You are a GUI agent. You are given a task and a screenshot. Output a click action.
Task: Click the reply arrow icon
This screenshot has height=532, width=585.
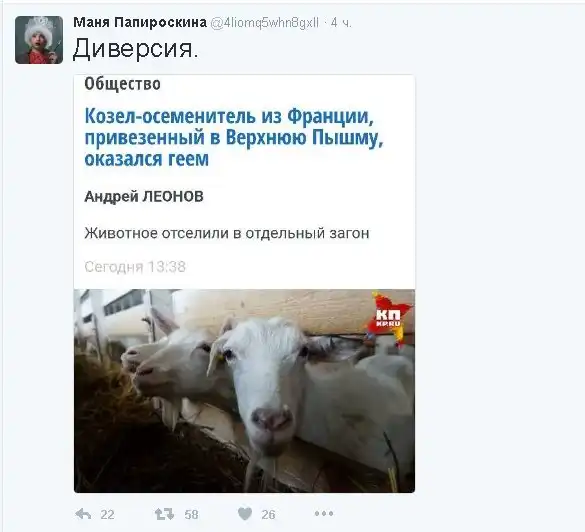[x=83, y=514]
